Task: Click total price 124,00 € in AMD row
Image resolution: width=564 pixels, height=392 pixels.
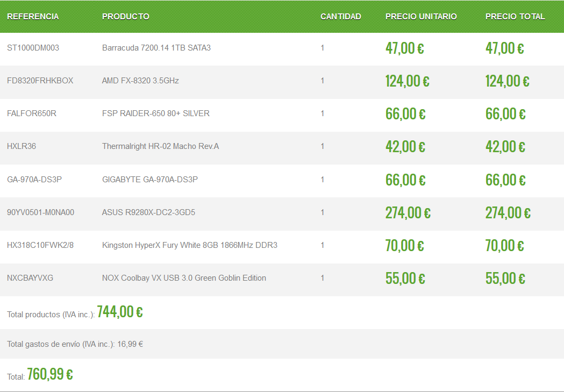Action: (508, 81)
